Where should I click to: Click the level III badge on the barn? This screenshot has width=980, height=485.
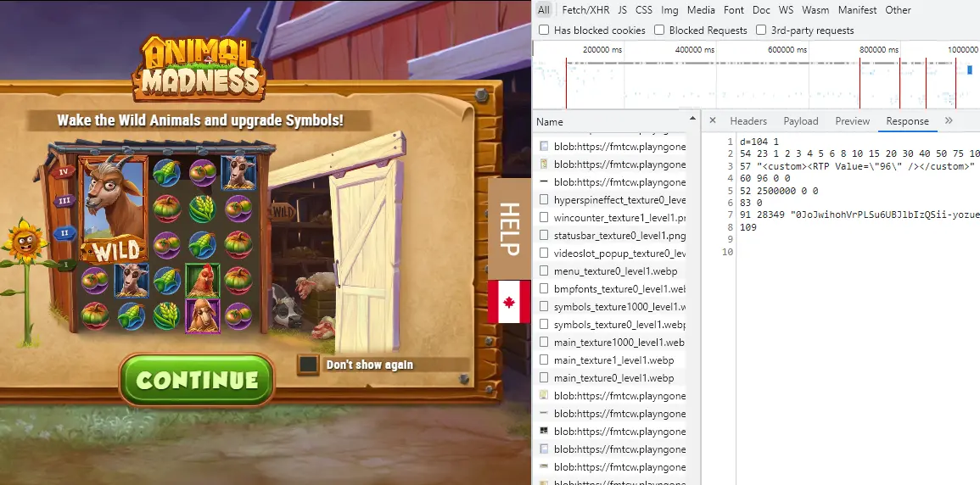coord(64,201)
